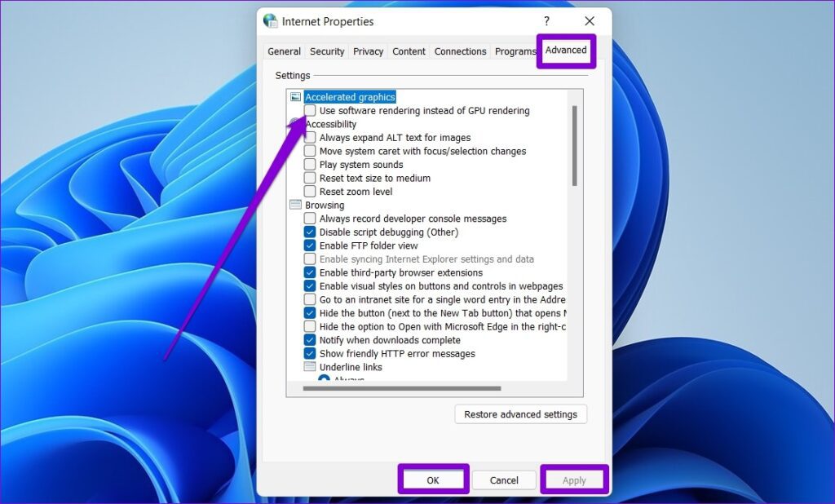Viewport: 835px width, 504px height.
Task: Close the Internet Properties dialog
Action: point(590,21)
